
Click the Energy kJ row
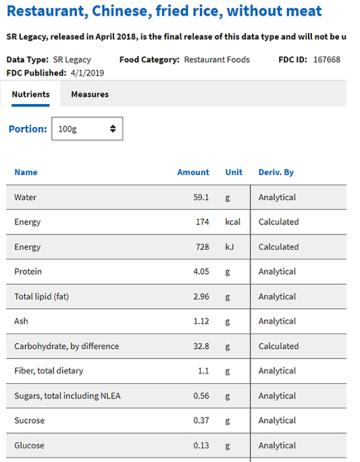tap(176, 247)
